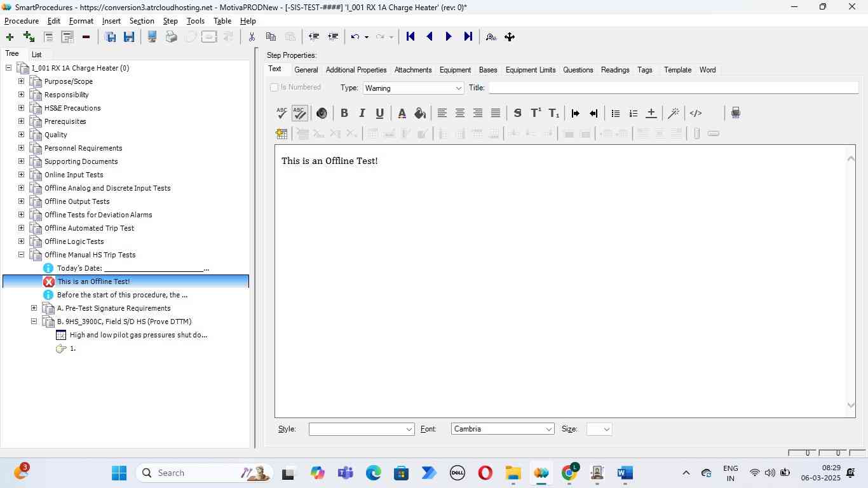
Task: Select the Today's Date step
Action: coord(133,268)
